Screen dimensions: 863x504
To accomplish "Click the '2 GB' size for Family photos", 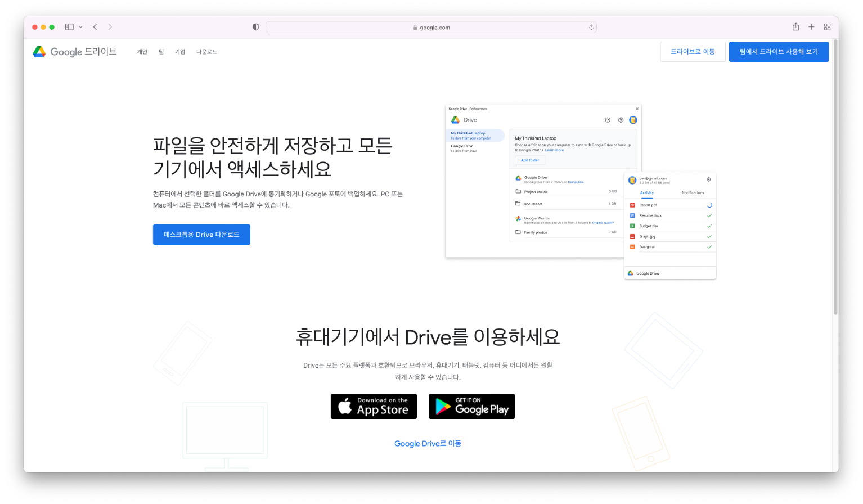I will [x=613, y=232].
